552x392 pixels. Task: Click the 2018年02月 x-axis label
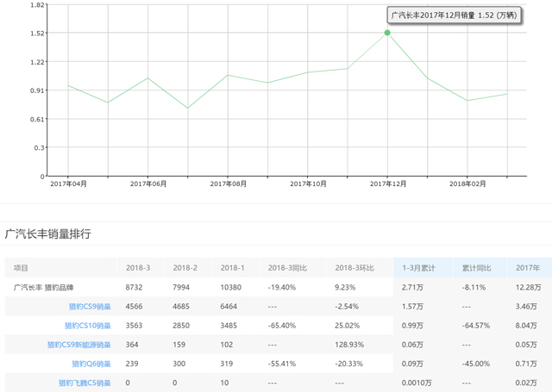click(x=467, y=184)
